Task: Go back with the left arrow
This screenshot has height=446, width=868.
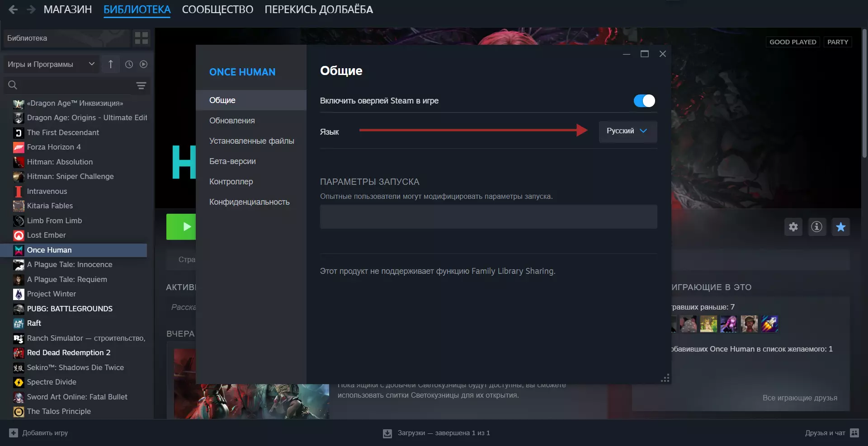Action: pyautogui.click(x=13, y=9)
